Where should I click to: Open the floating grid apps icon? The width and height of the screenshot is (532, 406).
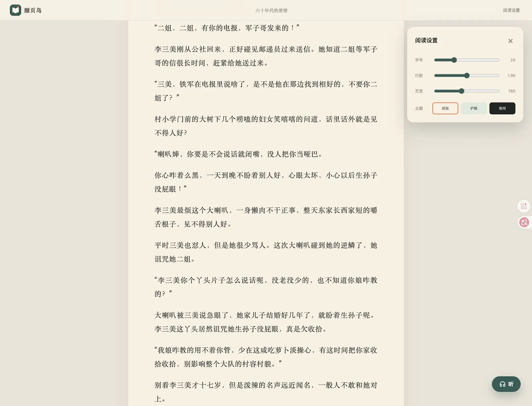tap(524, 206)
